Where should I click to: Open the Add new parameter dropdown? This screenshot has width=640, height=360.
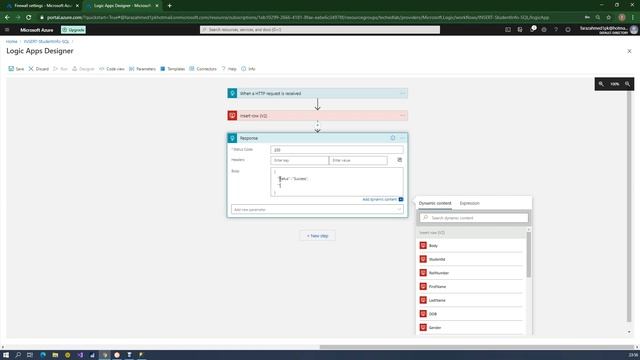pyautogui.click(x=317, y=209)
